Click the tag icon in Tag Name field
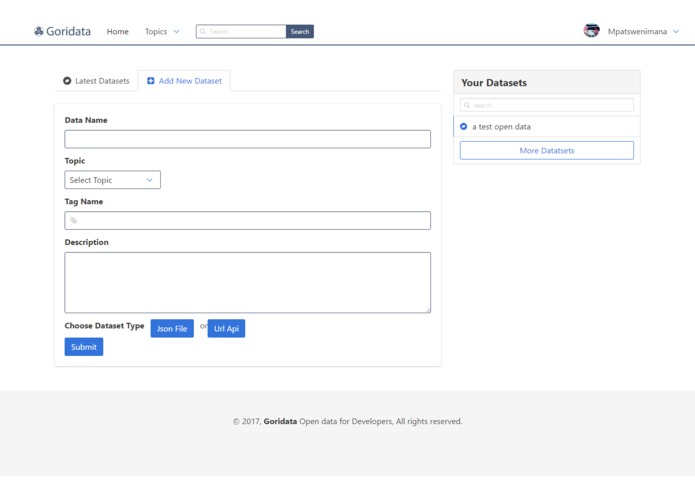The width and height of the screenshot is (695, 494). (74, 221)
